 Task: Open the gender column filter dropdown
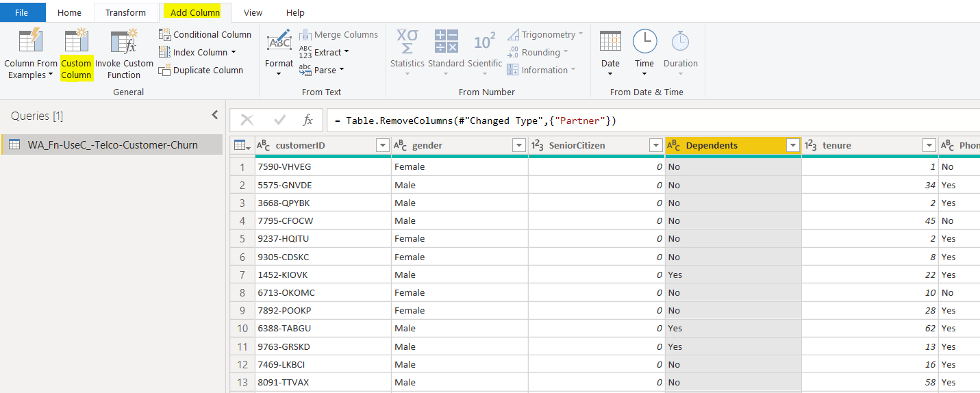(x=519, y=145)
